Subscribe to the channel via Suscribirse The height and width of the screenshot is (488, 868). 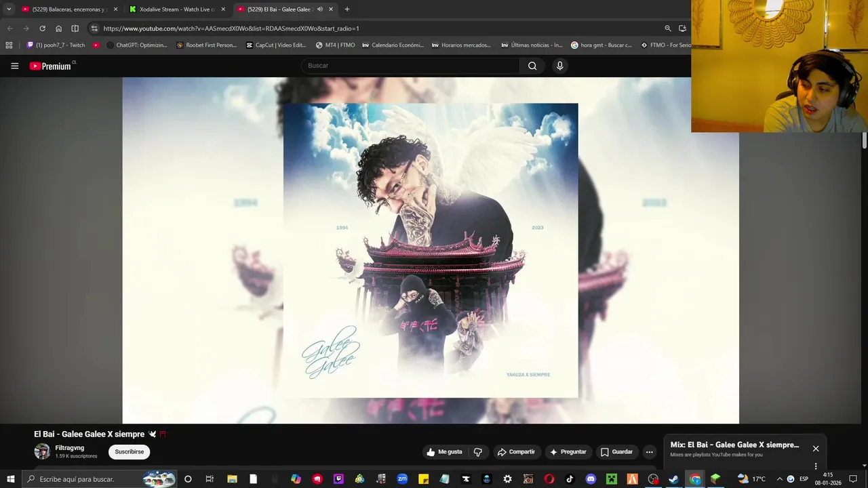click(130, 452)
